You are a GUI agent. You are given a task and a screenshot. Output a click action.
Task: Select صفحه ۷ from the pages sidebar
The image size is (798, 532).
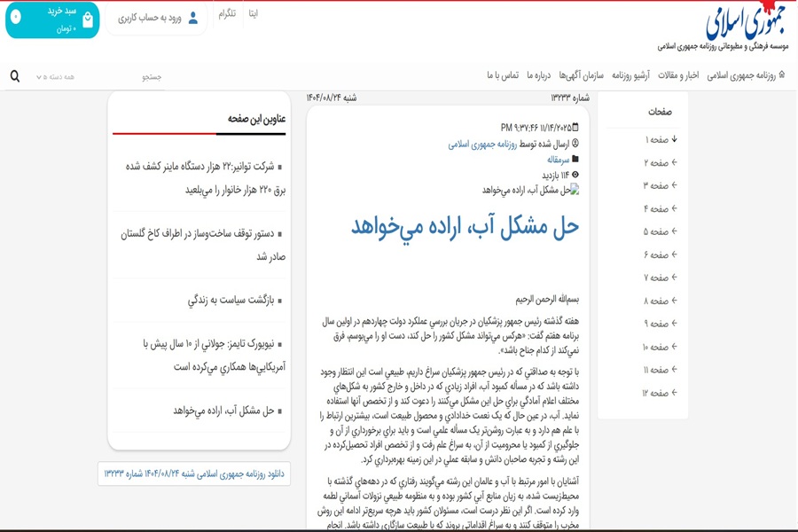point(657,278)
